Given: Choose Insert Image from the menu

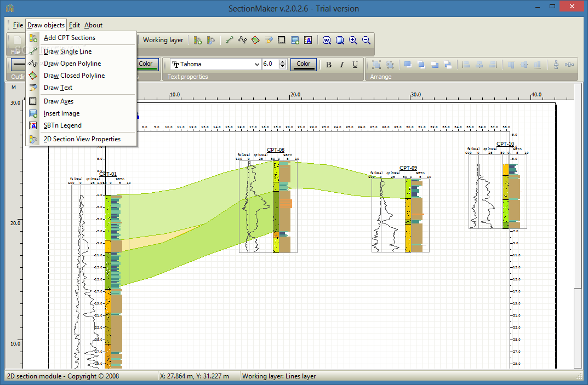Looking at the screenshot, I should tap(81, 113).
